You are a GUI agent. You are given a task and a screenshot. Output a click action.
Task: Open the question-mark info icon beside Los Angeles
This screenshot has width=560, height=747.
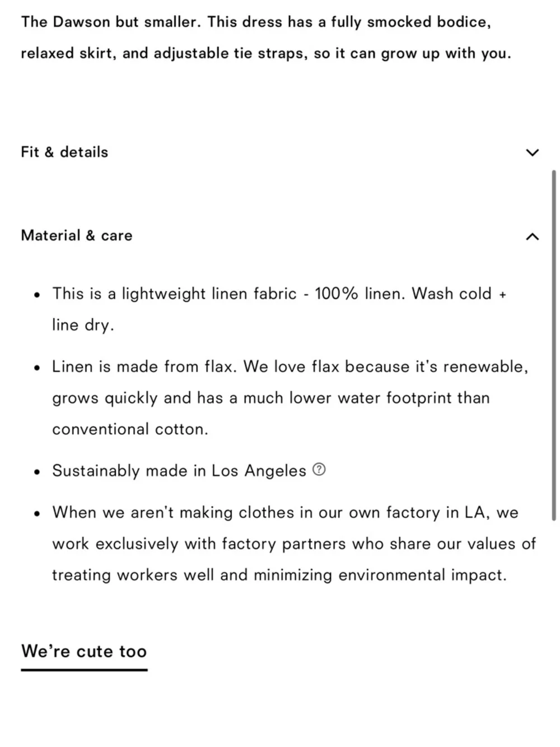(319, 470)
